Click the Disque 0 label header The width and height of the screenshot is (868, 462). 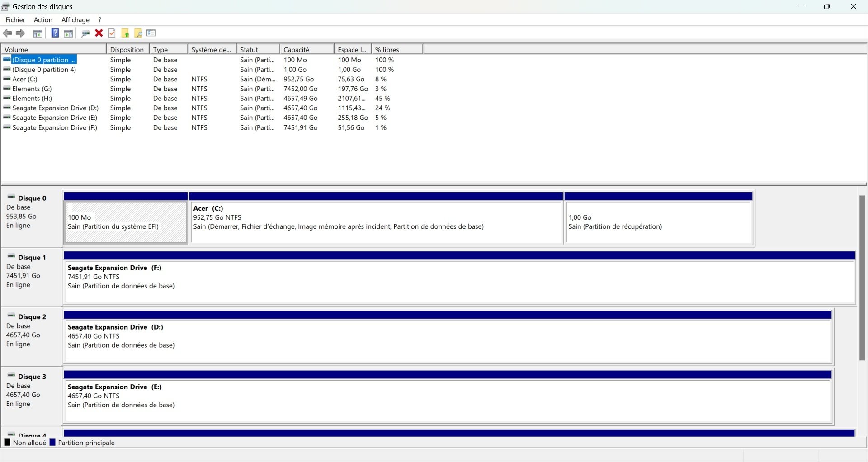(32, 198)
